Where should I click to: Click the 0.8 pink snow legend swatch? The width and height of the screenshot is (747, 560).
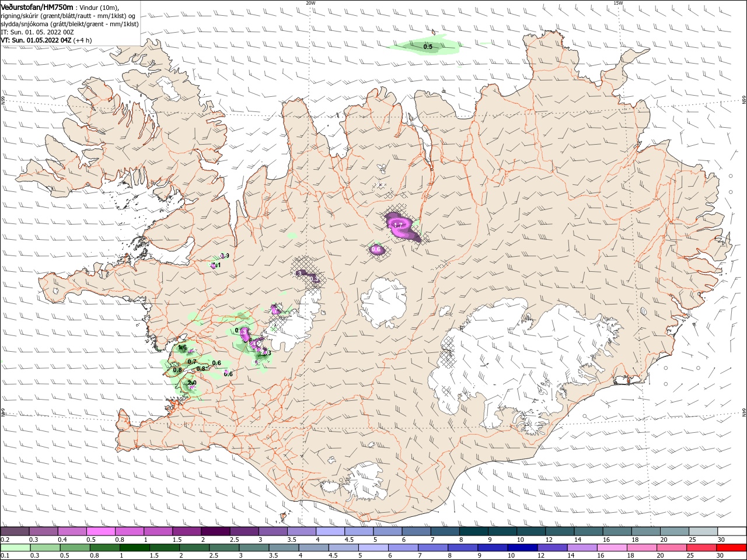point(130,531)
